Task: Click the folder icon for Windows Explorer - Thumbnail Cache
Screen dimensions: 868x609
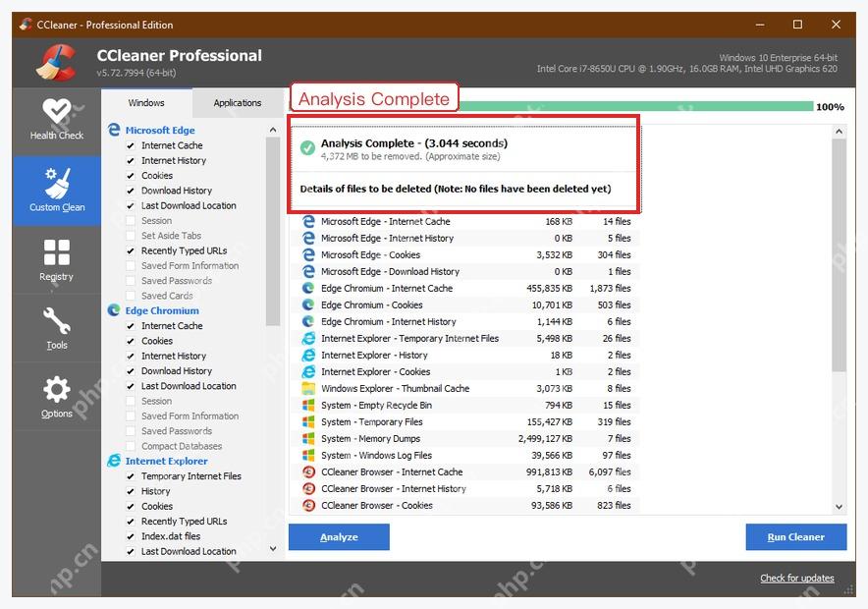Action: [308, 388]
